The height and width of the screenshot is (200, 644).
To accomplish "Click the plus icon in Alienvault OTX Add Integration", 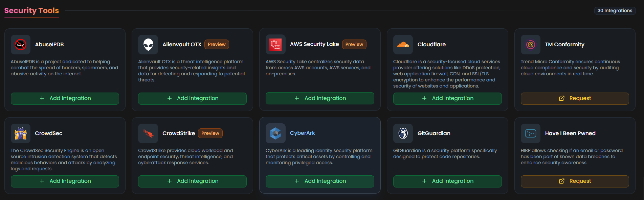I will tap(170, 98).
